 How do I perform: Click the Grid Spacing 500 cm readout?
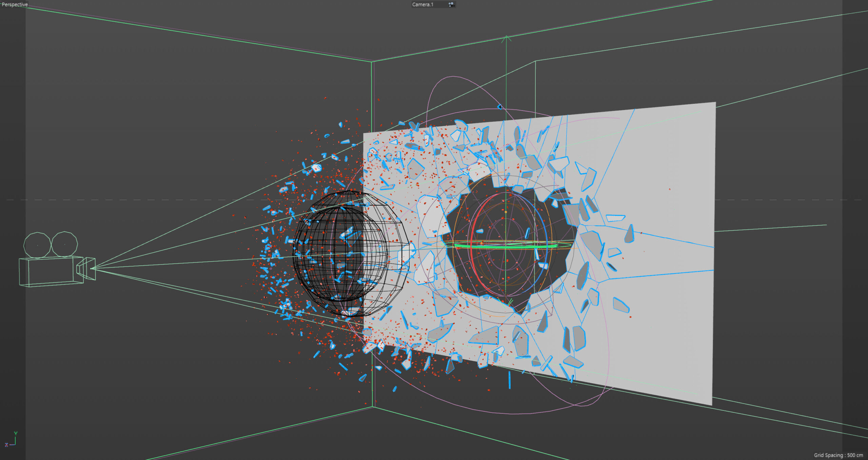point(838,455)
